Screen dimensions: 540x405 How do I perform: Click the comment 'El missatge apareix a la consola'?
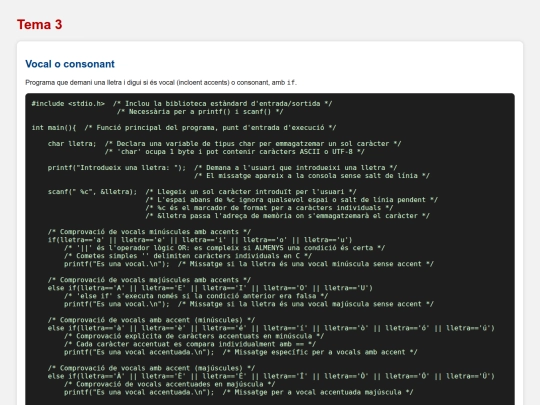(312, 176)
